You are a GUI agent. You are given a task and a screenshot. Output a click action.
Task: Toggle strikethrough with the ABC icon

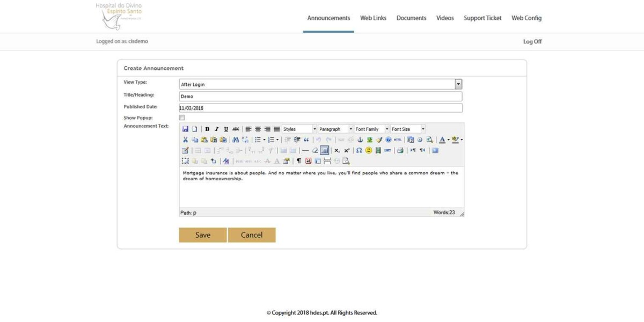click(x=236, y=129)
